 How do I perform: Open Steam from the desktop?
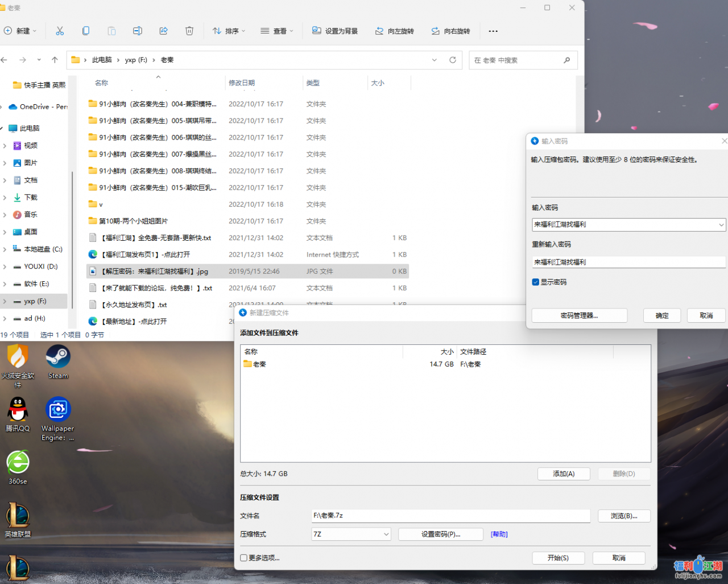[x=58, y=362]
